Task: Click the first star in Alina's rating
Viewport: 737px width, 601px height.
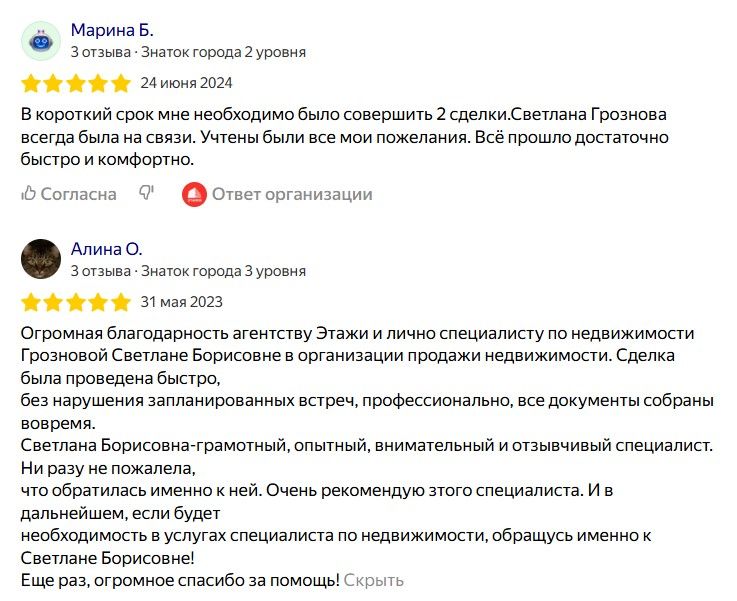Action: (31, 302)
